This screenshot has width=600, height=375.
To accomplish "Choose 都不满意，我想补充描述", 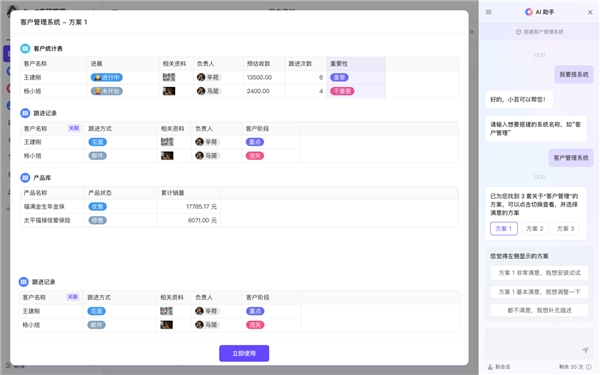I will pyautogui.click(x=539, y=310).
